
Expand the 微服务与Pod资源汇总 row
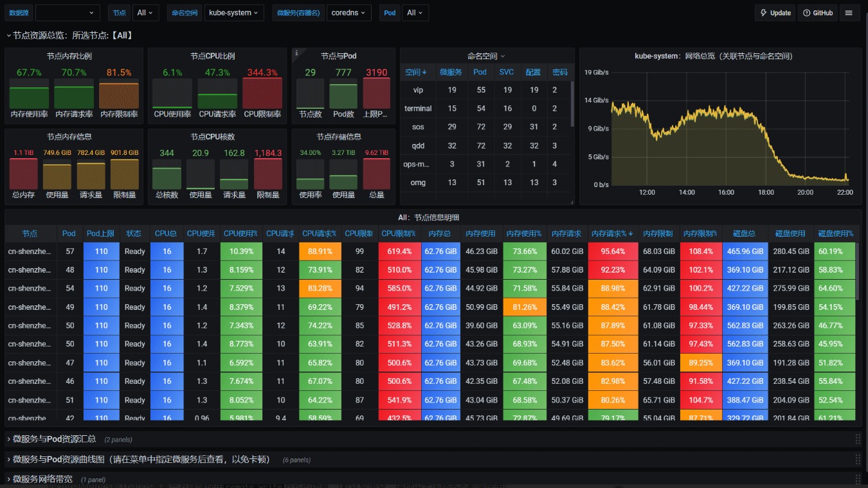51,439
